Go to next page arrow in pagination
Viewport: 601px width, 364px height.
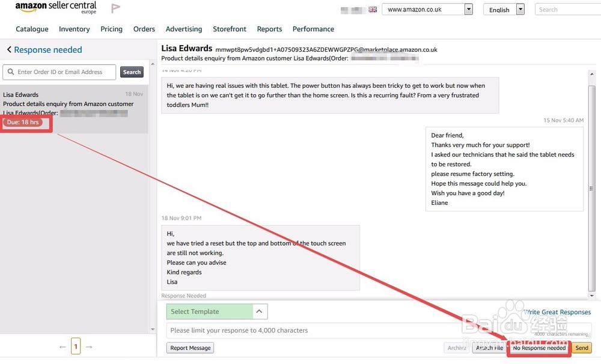(89, 347)
